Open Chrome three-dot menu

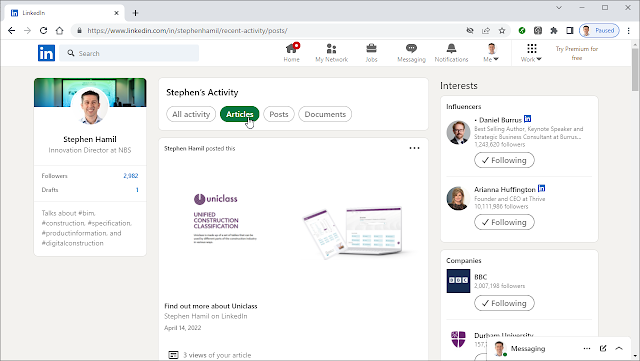[629, 31]
